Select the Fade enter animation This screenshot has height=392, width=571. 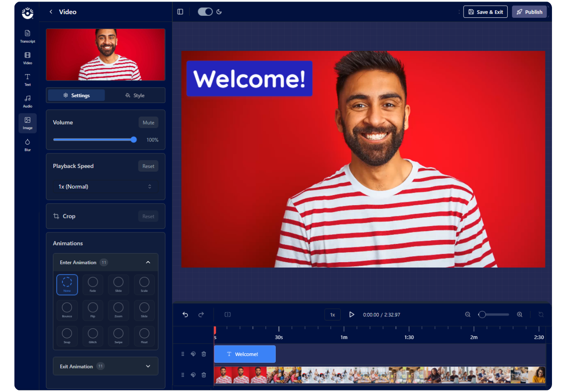93,284
